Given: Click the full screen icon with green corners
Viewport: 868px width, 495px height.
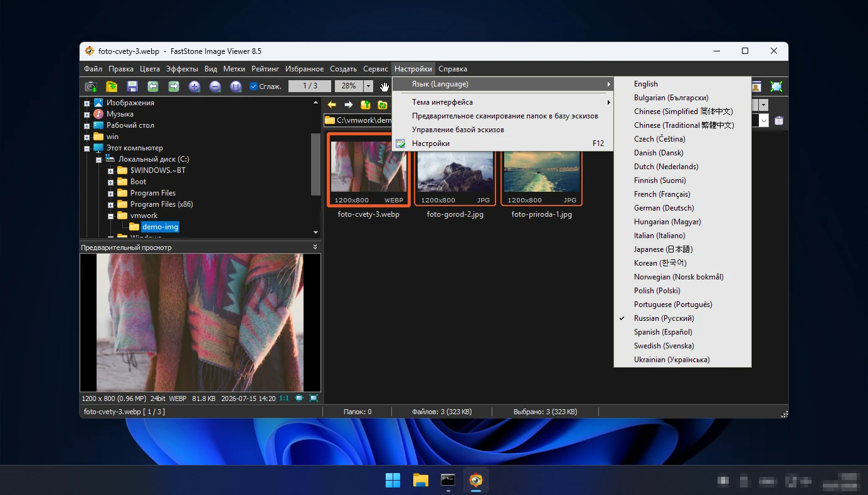Looking at the screenshot, I should [x=776, y=86].
